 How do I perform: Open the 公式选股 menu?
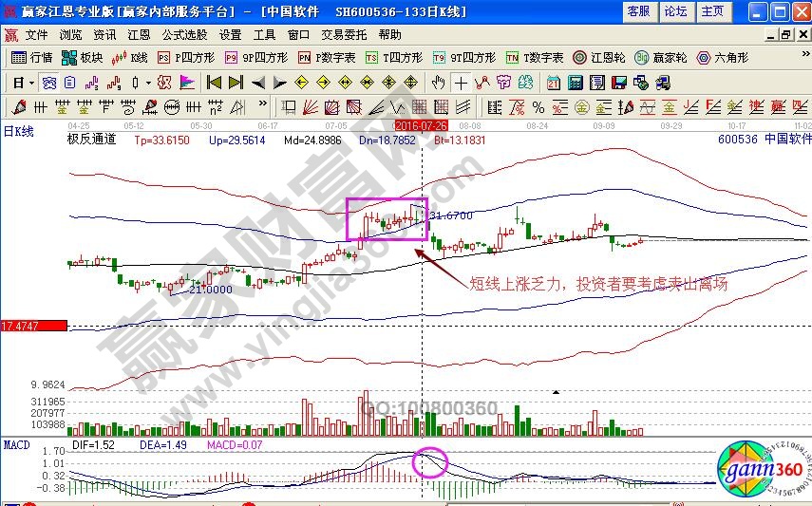point(183,34)
